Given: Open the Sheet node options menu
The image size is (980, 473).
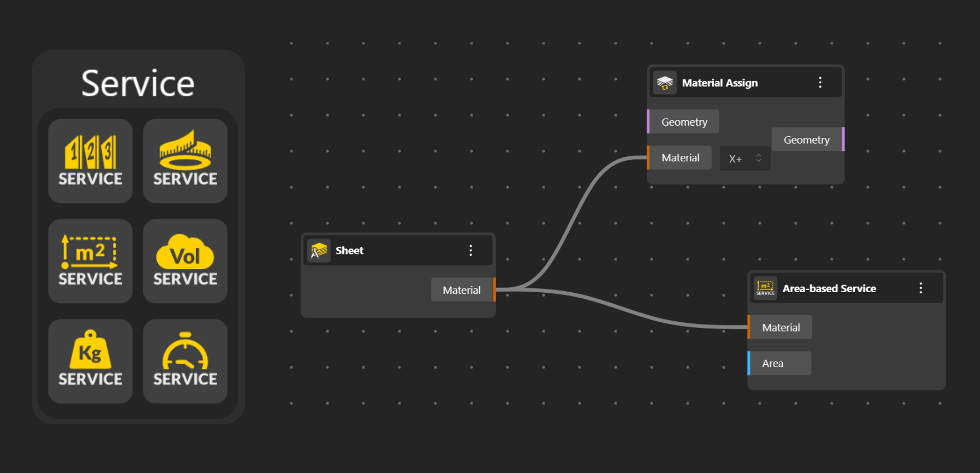Looking at the screenshot, I should pos(471,251).
